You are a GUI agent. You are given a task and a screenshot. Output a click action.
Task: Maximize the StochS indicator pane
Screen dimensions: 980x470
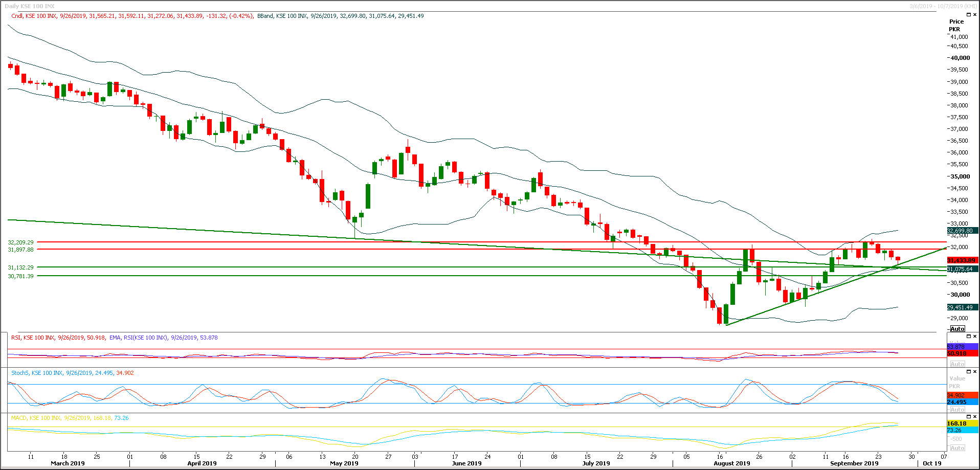[x=968, y=372]
